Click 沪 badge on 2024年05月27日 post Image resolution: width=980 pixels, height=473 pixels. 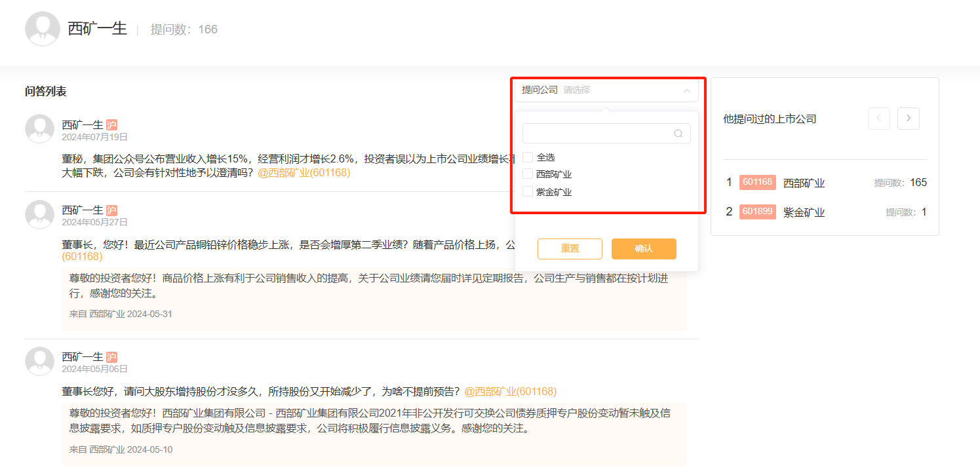[111, 210]
